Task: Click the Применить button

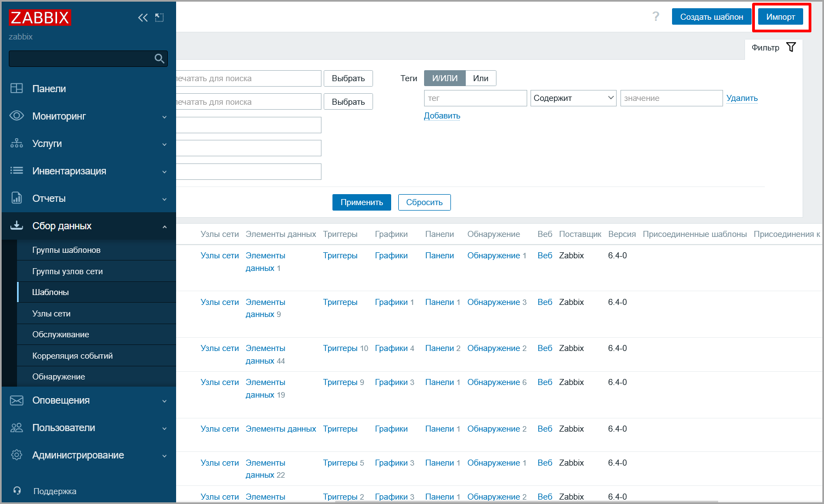Action: tap(362, 202)
